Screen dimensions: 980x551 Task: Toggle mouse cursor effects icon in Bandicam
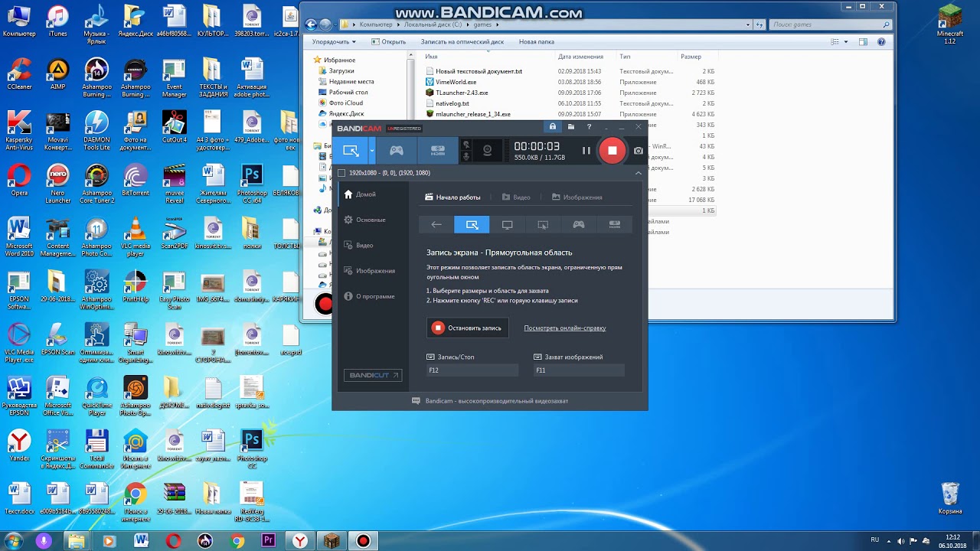(x=465, y=145)
